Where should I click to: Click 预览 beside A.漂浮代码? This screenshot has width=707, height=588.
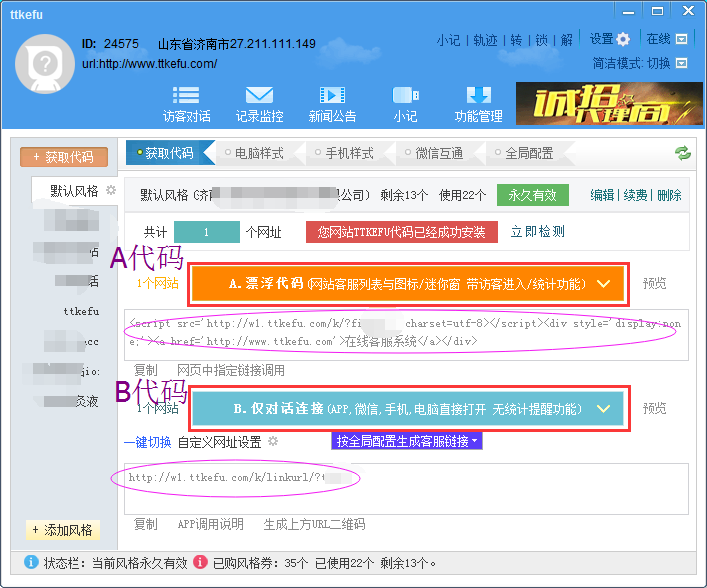tap(654, 284)
